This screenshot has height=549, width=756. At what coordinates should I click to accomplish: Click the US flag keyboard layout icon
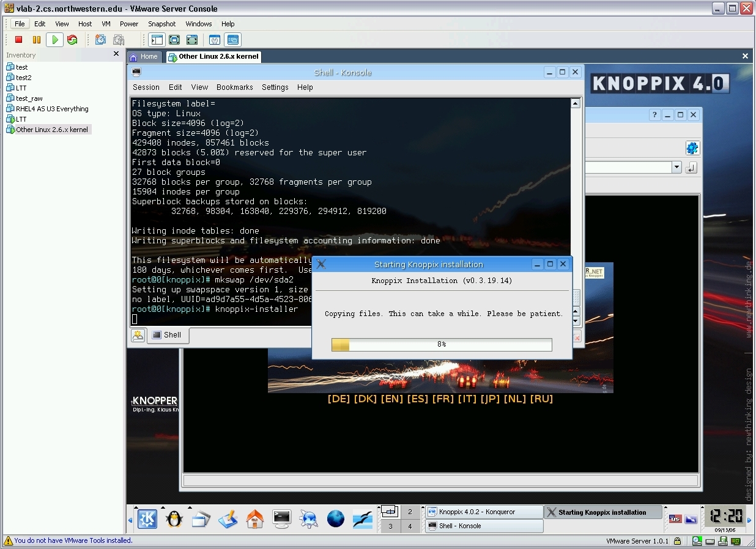(675, 519)
